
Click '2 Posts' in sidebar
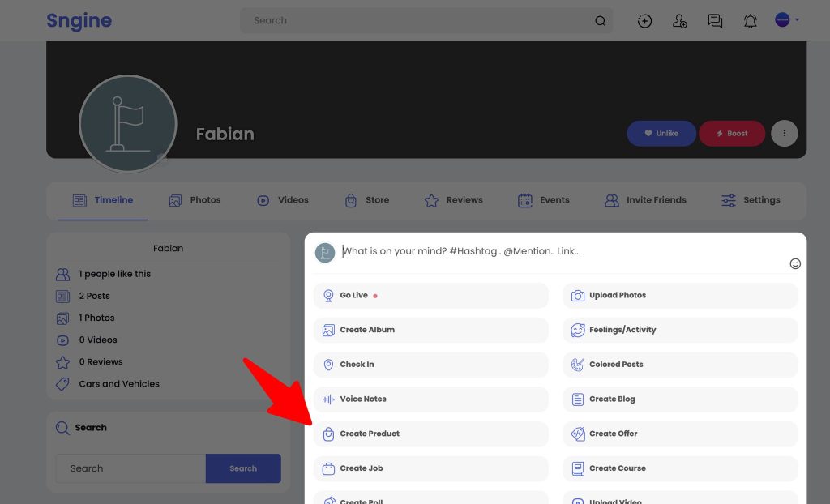click(x=94, y=296)
